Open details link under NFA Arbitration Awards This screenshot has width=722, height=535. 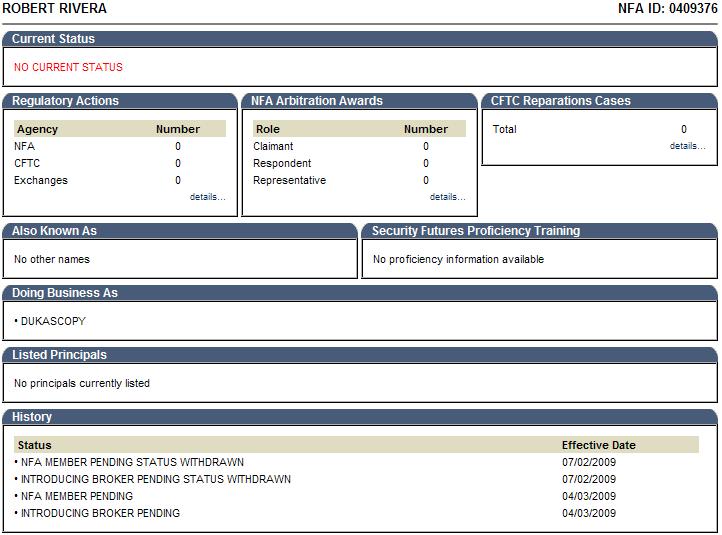tap(447, 197)
